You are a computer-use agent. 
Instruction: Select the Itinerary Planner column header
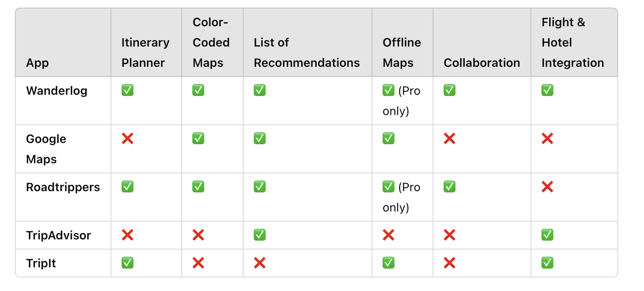click(x=145, y=52)
